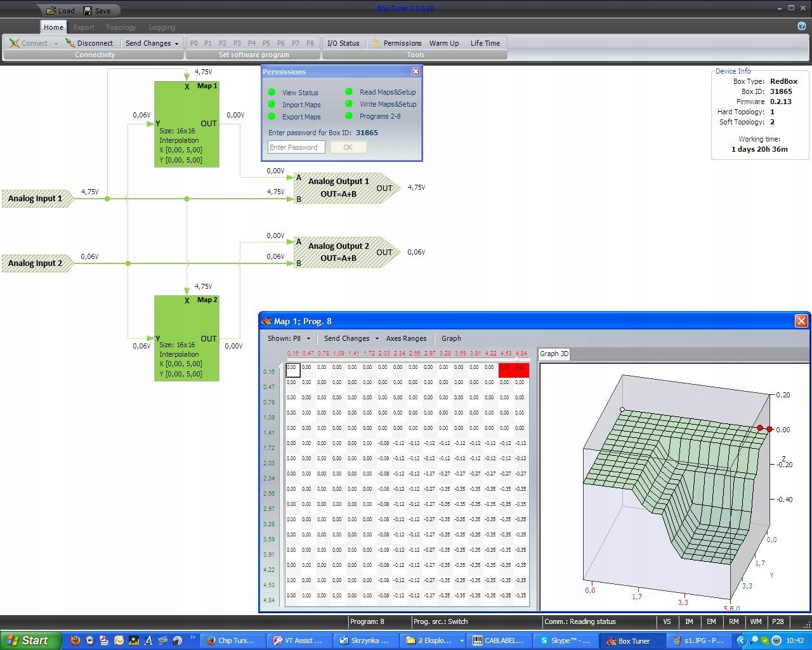This screenshot has width=812, height=650.
Task: Toggle the Export Maps permission indicator
Action: click(x=272, y=116)
